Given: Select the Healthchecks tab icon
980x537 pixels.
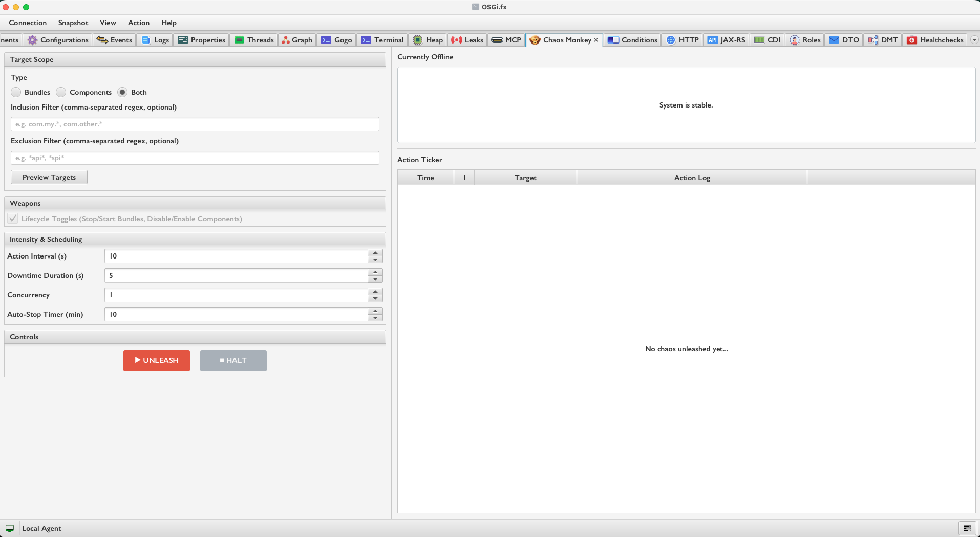Looking at the screenshot, I should (912, 40).
